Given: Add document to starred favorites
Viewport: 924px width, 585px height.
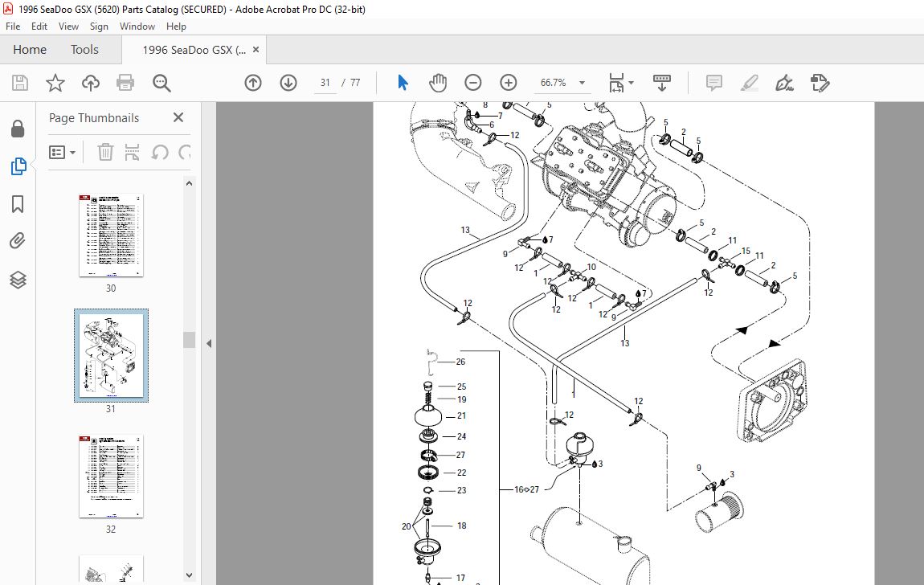Looking at the screenshot, I should (55, 83).
